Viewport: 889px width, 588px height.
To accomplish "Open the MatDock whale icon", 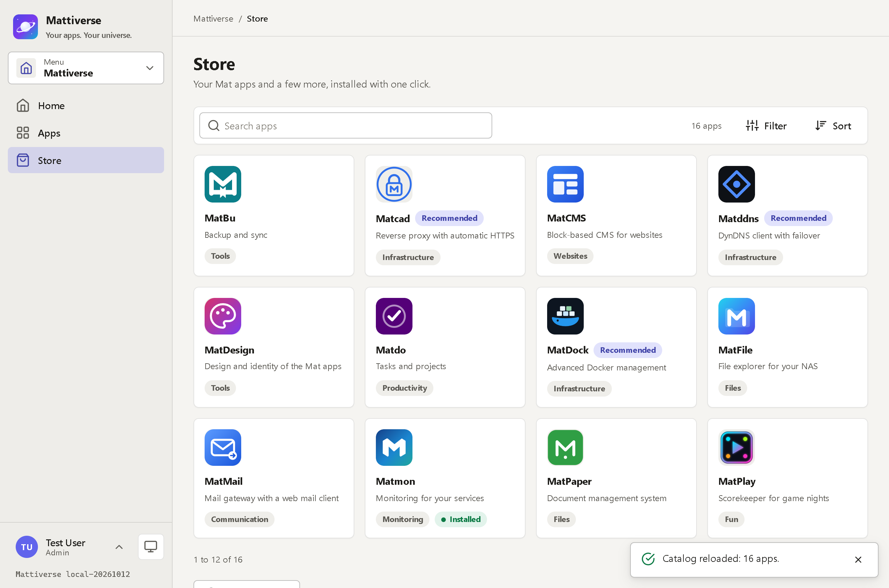I will (x=565, y=316).
